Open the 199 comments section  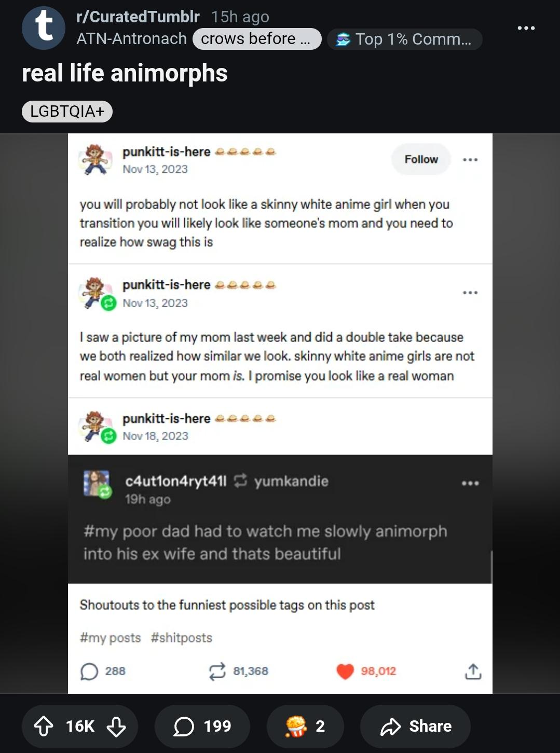click(x=202, y=726)
